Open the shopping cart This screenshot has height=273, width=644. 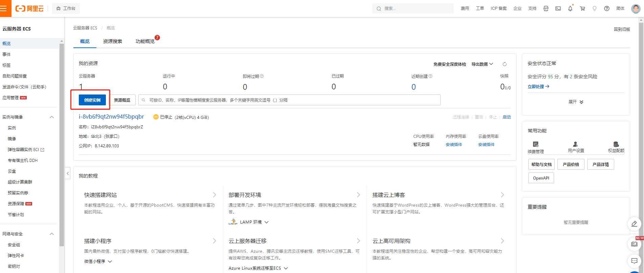[x=582, y=8]
